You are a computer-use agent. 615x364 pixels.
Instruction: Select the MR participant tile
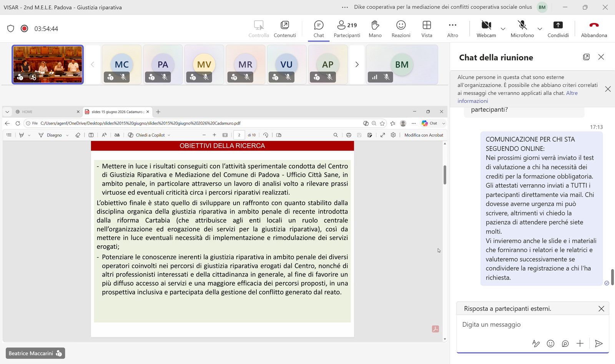pyautogui.click(x=245, y=65)
